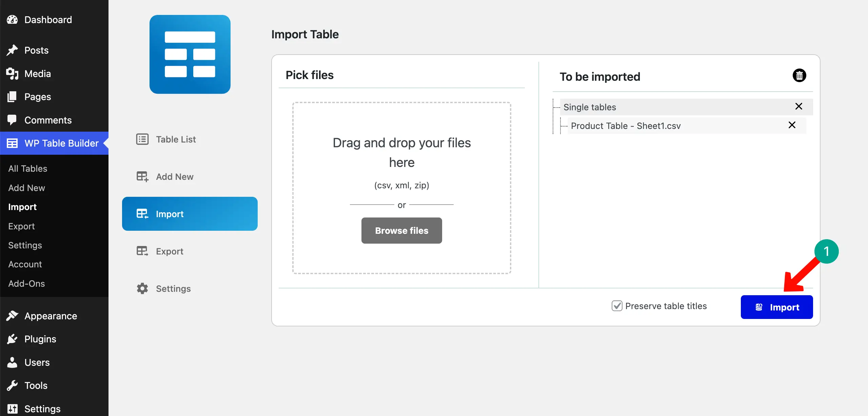Select the Add New table icon
868x416 pixels.
coord(142,176)
